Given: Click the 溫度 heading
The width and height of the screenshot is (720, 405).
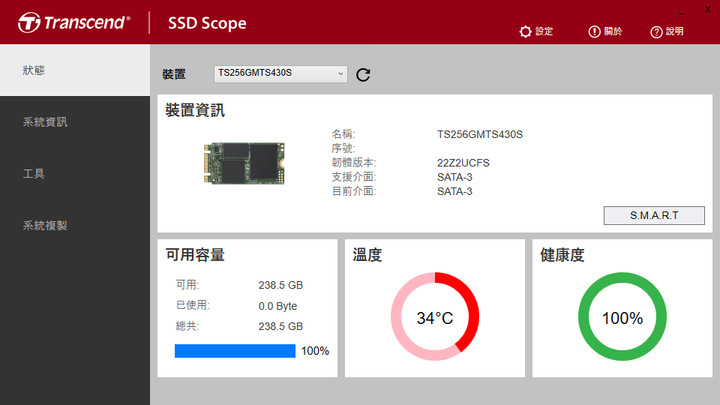Looking at the screenshot, I should tap(367, 255).
